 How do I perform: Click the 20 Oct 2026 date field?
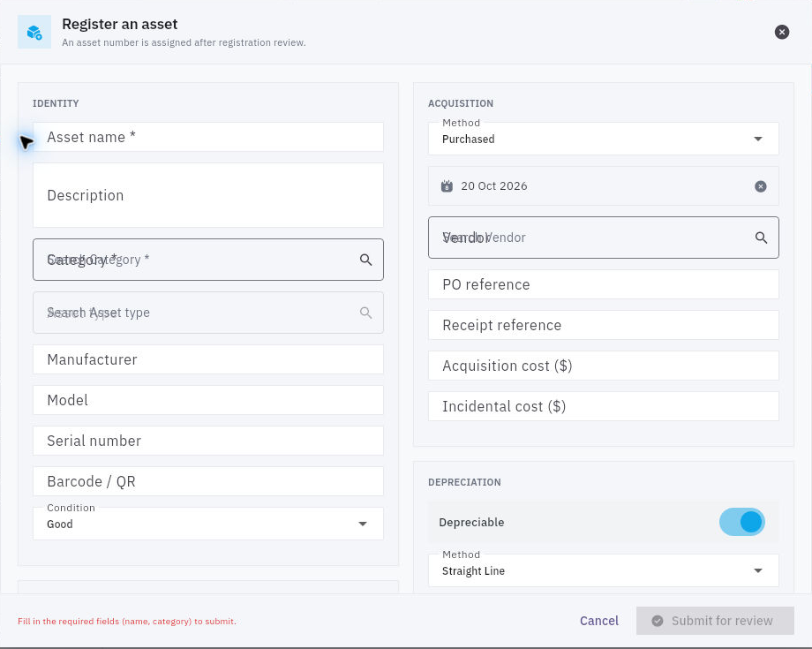pos(604,186)
